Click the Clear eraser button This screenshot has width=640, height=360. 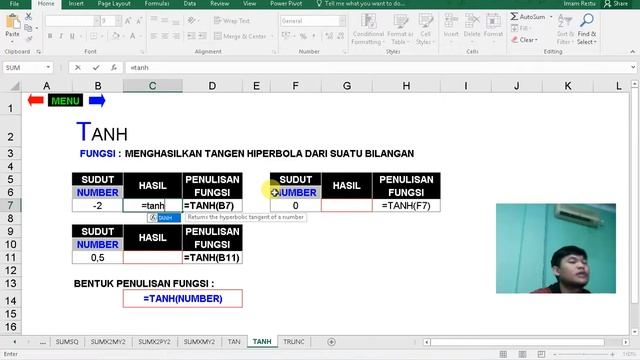click(x=524, y=40)
